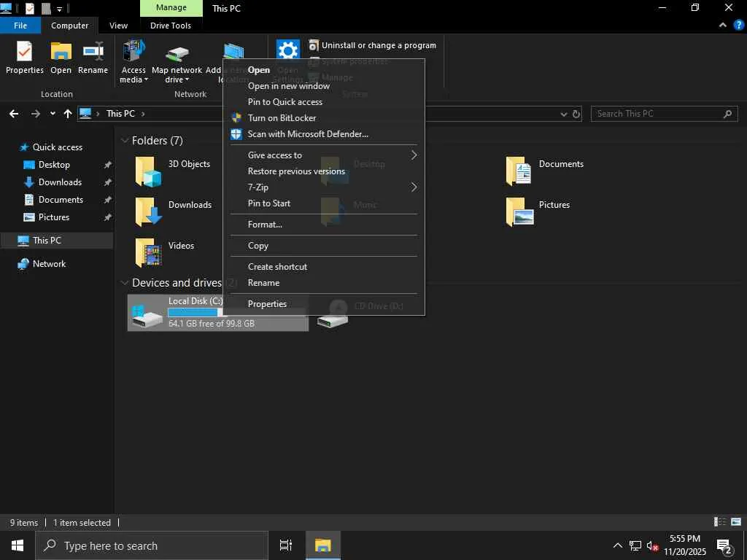747x560 pixels.
Task: Switch to the File tab
Action: coord(20,26)
